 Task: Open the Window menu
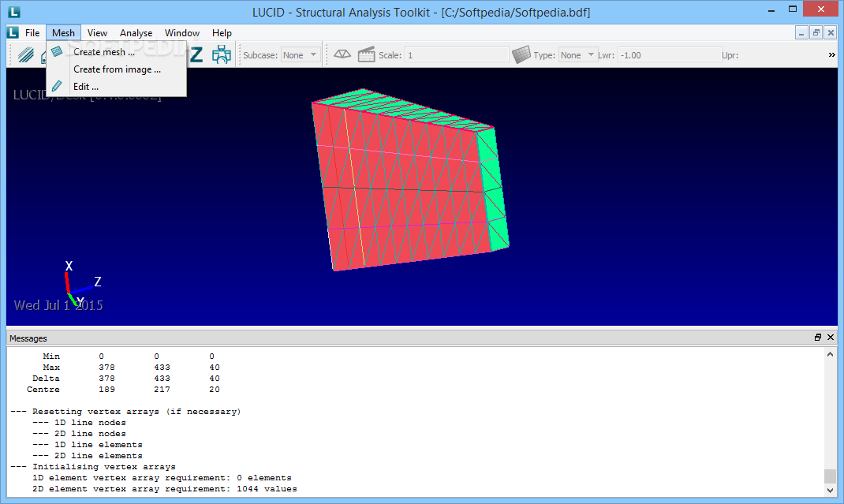pyautogui.click(x=182, y=33)
